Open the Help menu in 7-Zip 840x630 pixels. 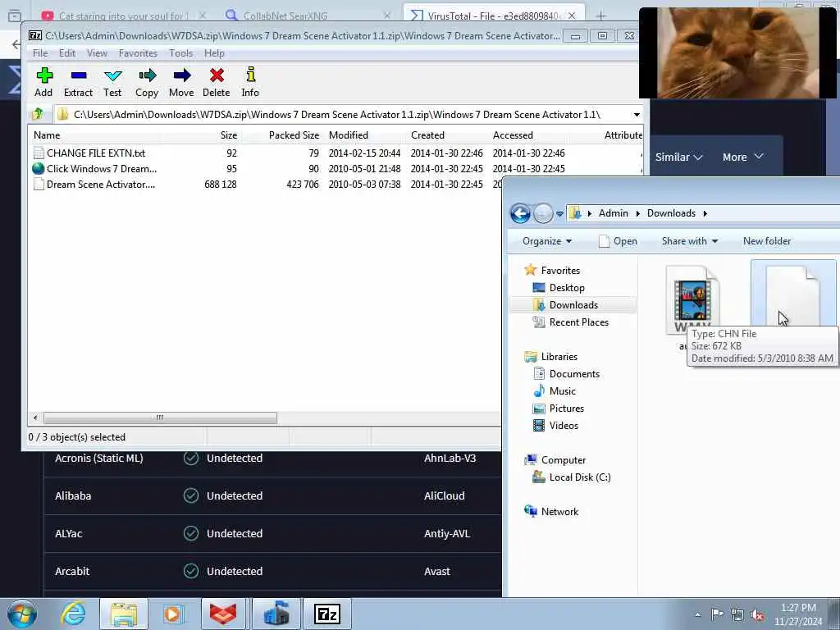pos(214,53)
